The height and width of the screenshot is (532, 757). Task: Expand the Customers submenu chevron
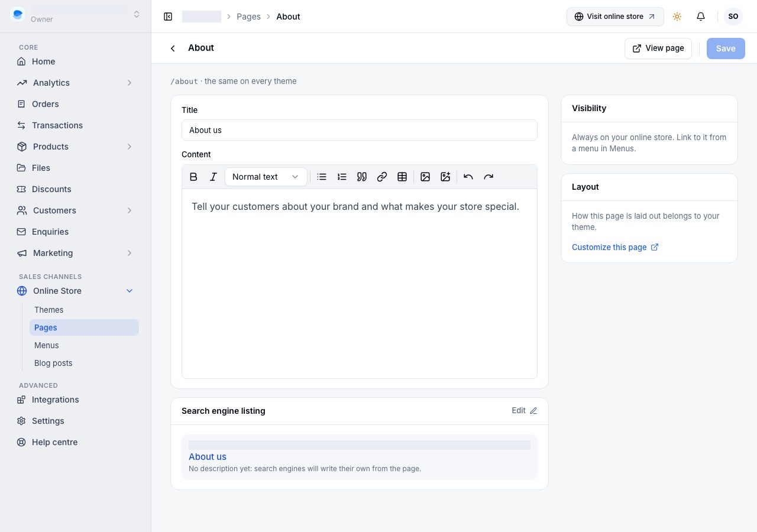tap(130, 210)
